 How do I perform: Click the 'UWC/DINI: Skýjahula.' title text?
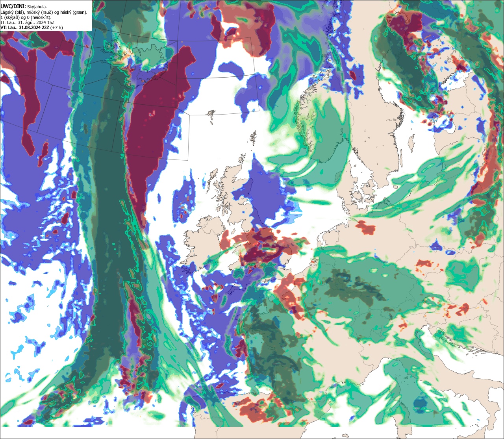(x=24, y=6)
